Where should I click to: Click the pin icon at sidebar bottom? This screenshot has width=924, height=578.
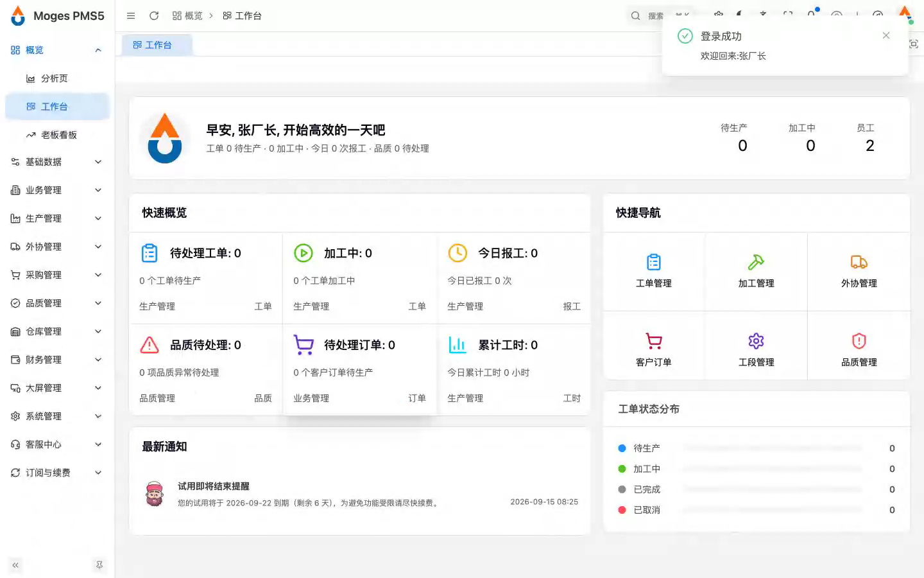[x=99, y=565]
